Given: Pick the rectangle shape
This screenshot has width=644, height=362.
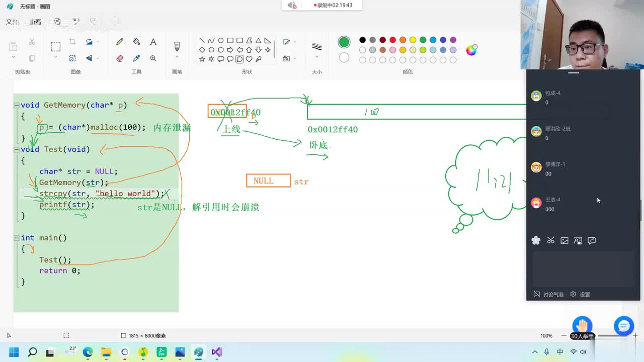Looking at the screenshot, I should (x=230, y=41).
